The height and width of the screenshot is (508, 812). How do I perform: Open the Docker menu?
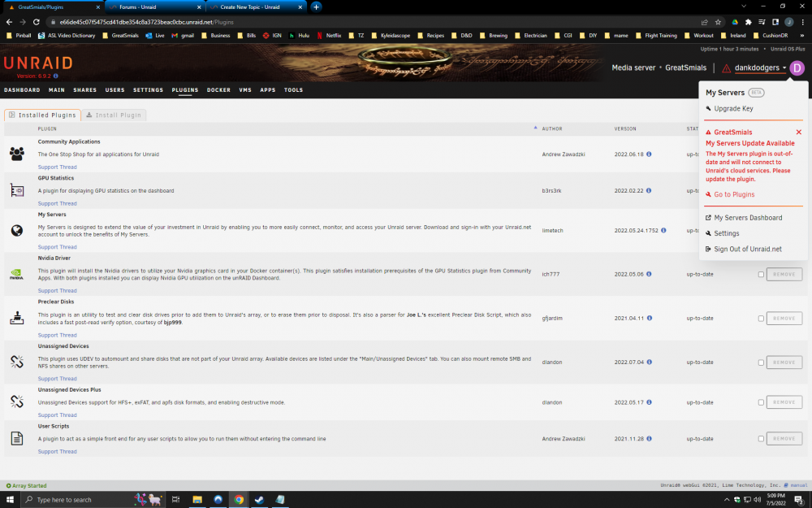(218, 89)
